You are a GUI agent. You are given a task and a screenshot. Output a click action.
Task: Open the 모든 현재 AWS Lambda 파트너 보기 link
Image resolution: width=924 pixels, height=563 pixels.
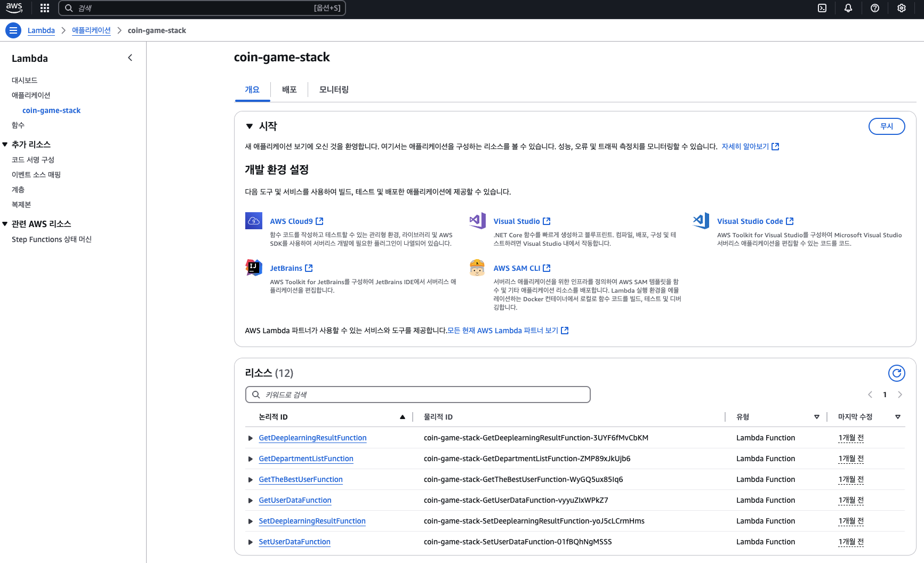(x=503, y=331)
